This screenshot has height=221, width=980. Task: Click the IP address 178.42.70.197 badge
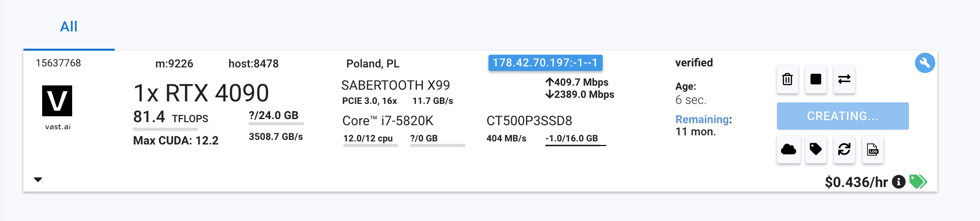545,63
